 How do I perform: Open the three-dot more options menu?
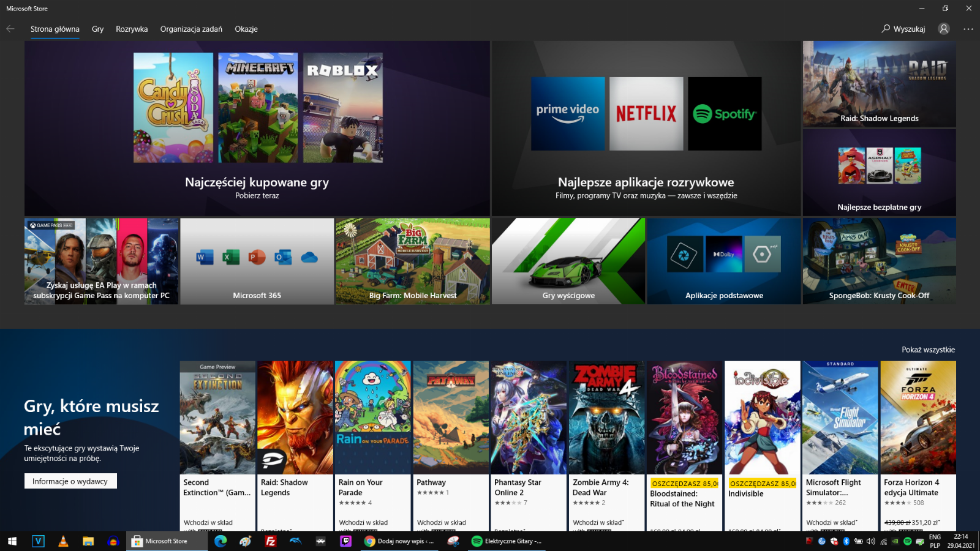click(x=968, y=29)
